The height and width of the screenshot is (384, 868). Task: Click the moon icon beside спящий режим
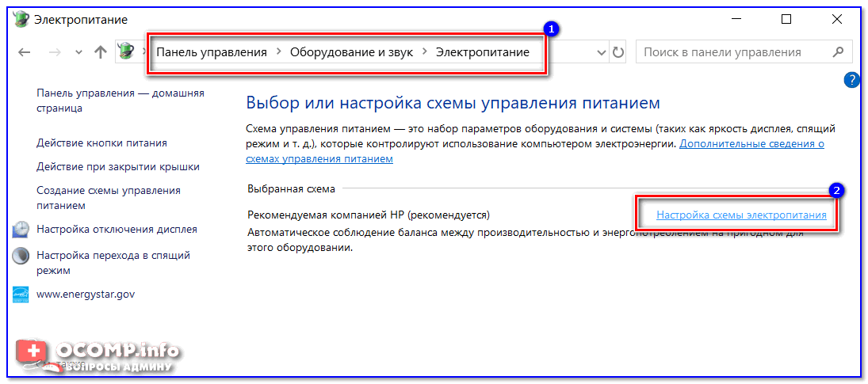coord(21,255)
